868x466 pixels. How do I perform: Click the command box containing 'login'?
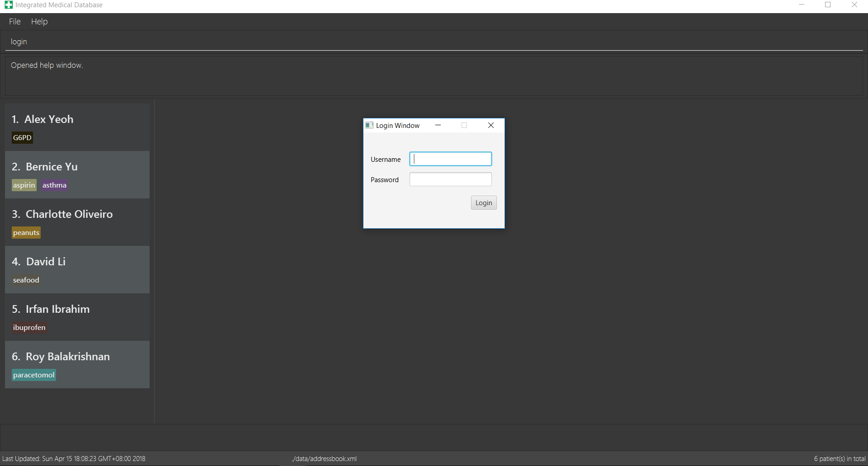(x=434, y=42)
